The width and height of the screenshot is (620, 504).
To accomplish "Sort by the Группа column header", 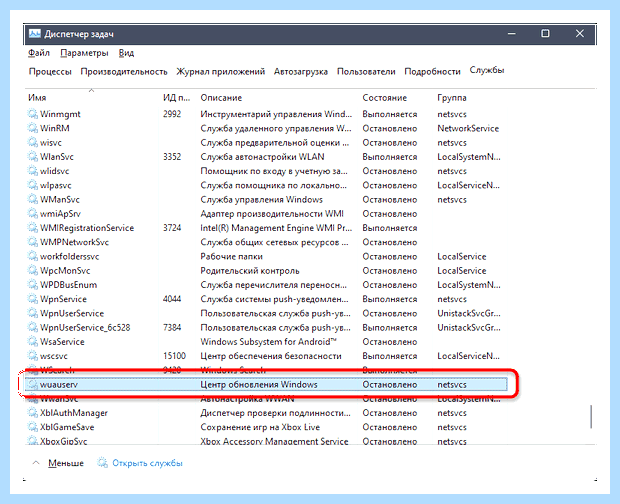I will coord(452,98).
